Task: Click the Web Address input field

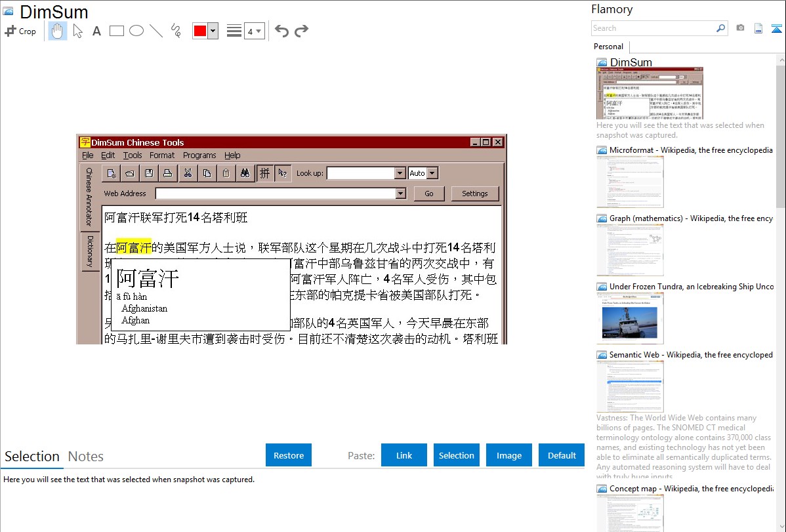Action: [x=275, y=194]
